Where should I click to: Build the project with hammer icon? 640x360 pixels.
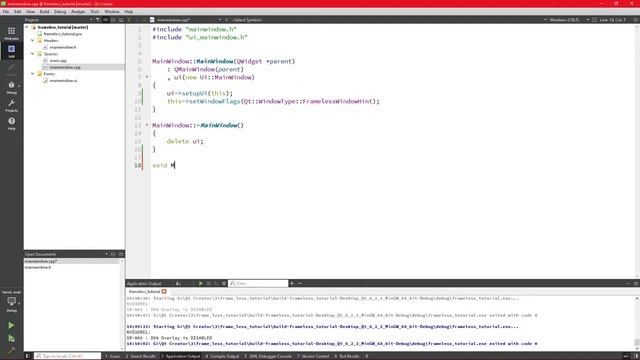11,349
